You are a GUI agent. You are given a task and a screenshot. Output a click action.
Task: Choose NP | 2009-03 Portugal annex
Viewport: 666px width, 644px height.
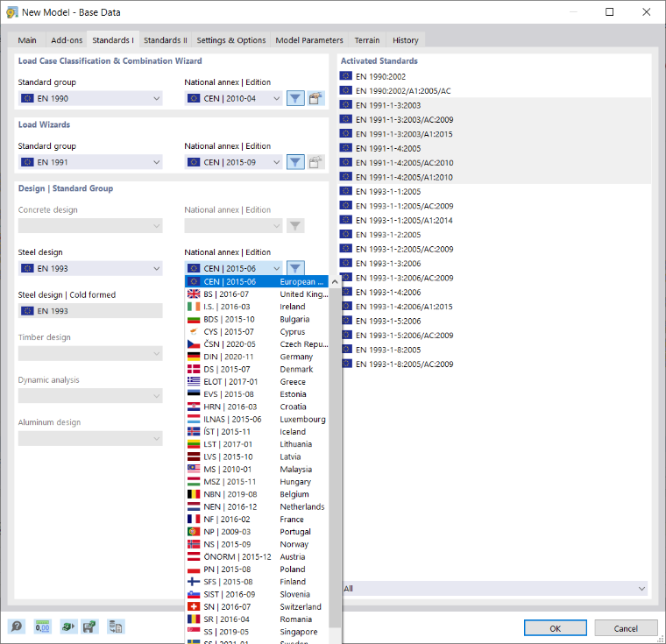[257, 532]
